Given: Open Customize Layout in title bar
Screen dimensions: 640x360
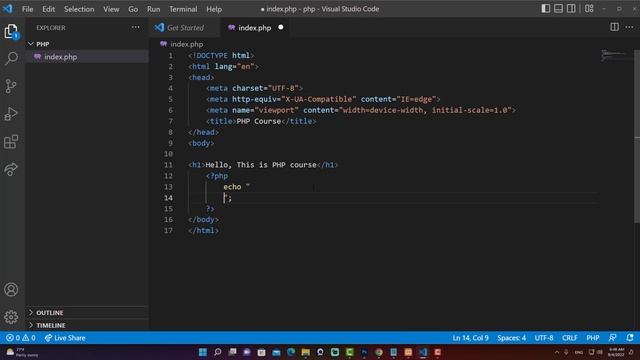Looking at the screenshot, I should (589, 9).
